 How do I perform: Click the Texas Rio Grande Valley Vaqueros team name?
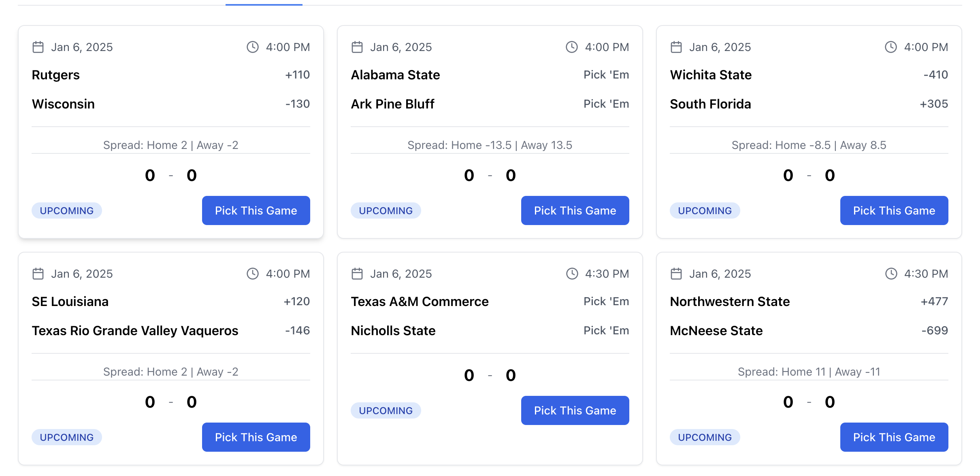(135, 331)
